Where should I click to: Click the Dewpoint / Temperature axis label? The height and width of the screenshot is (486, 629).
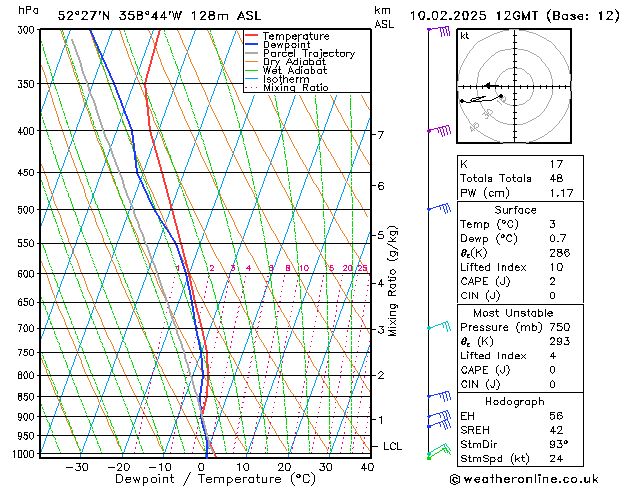(203, 478)
